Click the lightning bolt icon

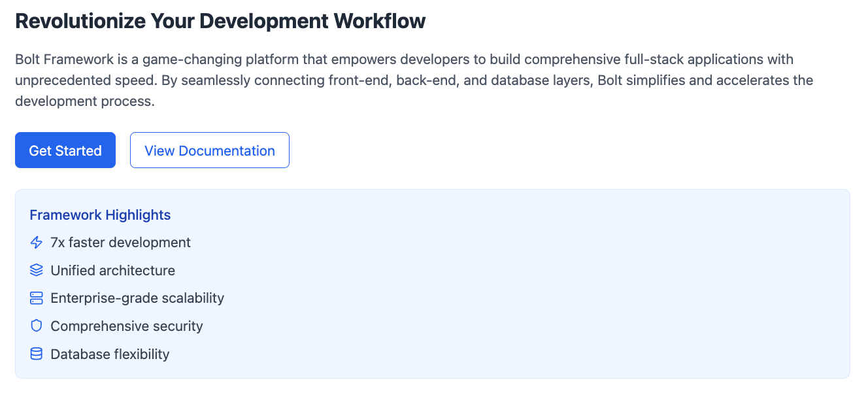coord(37,243)
